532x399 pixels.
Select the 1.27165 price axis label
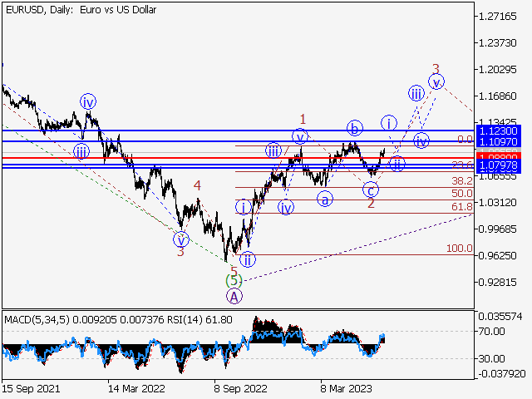tap(497, 17)
